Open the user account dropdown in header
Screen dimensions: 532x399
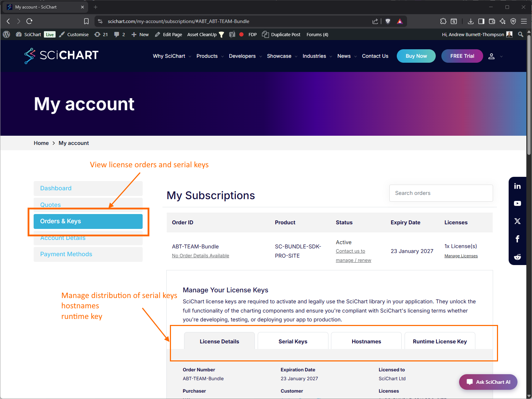click(x=495, y=56)
